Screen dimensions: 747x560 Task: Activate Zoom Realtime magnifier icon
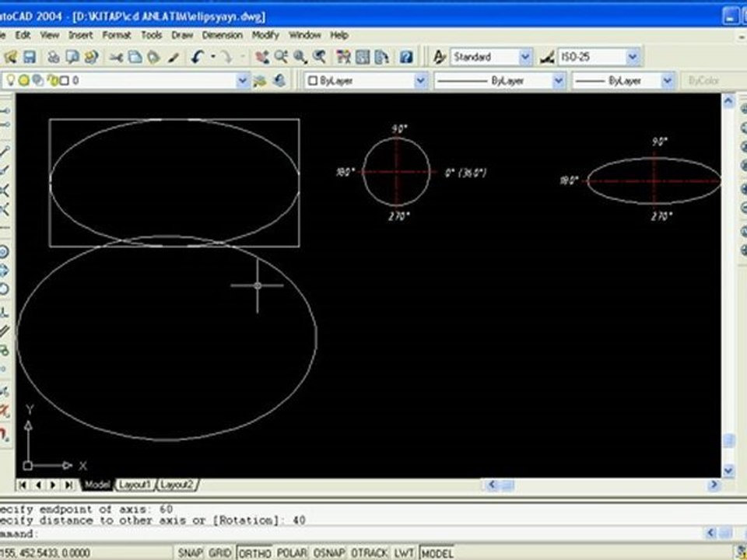(281, 57)
